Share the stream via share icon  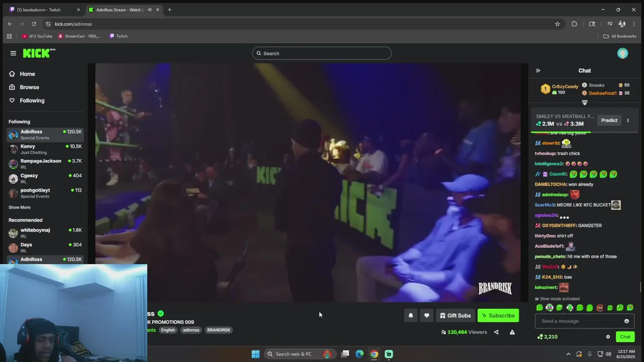[496, 332]
